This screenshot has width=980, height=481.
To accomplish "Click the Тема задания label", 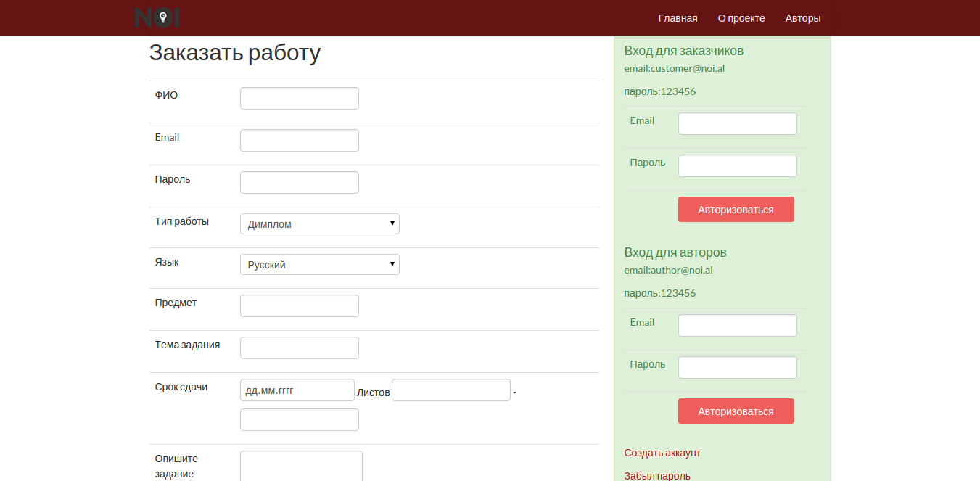I will pos(187,345).
